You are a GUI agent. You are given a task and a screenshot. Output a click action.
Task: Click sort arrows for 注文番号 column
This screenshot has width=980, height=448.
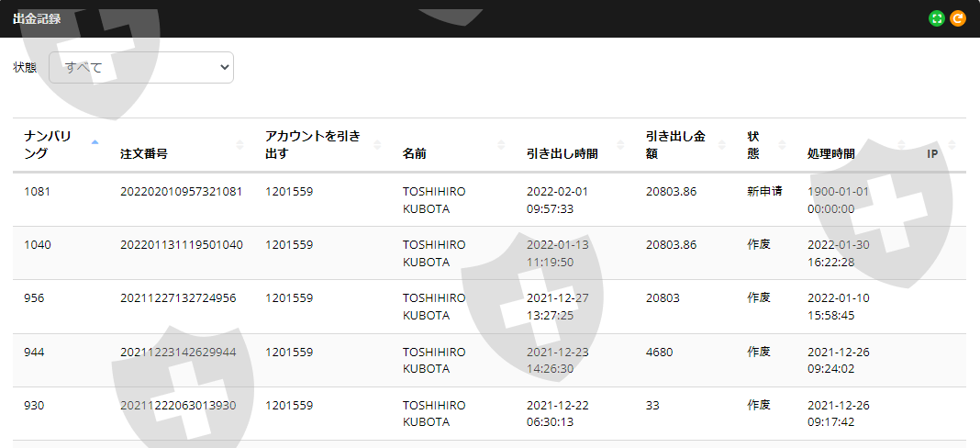click(240, 145)
